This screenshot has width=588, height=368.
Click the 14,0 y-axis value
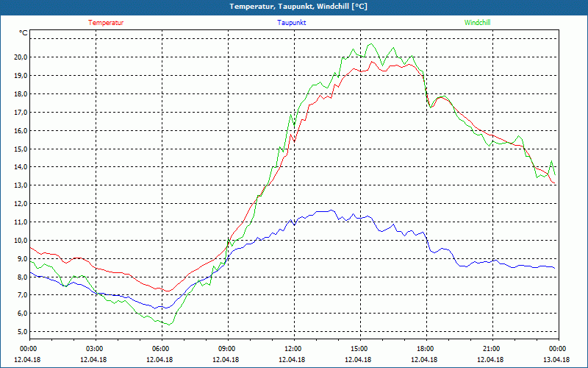pos(21,167)
